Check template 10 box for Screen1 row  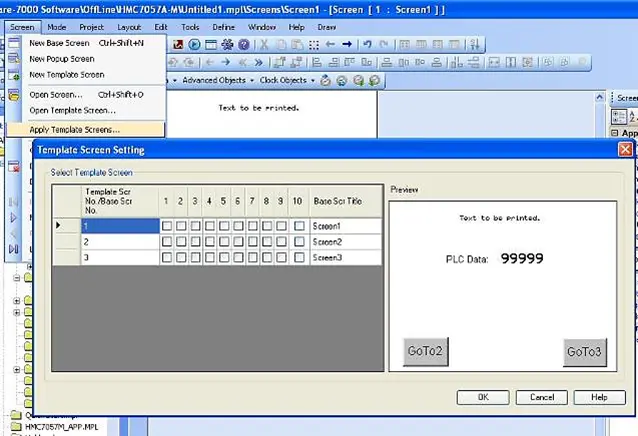(x=299, y=226)
